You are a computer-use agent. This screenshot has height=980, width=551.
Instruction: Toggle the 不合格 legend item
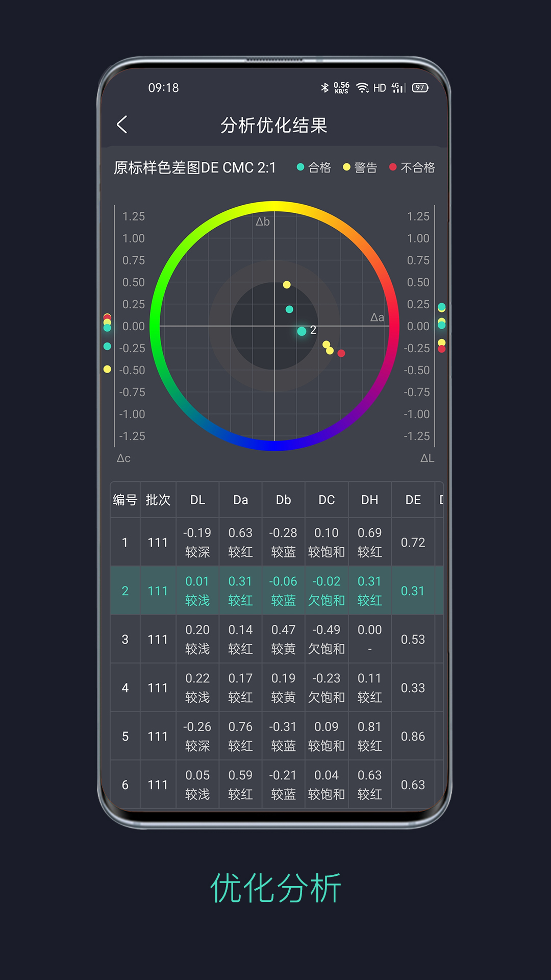pyautogui.click(x=412, y=167)
